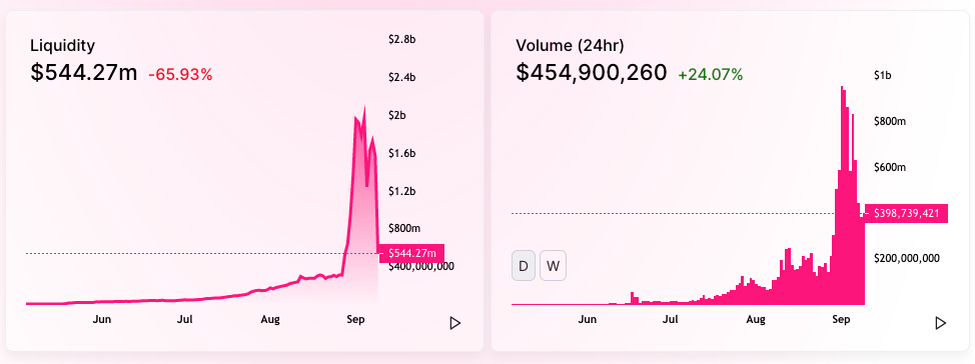
Task: Click the play icon under Volume chart
Action: [x=941, y=323]
